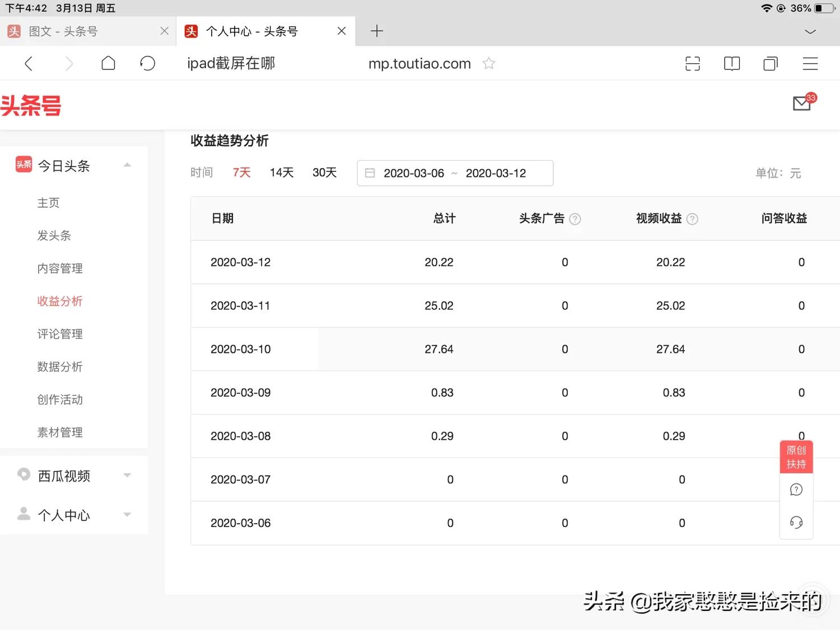Open the 内容管理 link

tap(59, 268)
